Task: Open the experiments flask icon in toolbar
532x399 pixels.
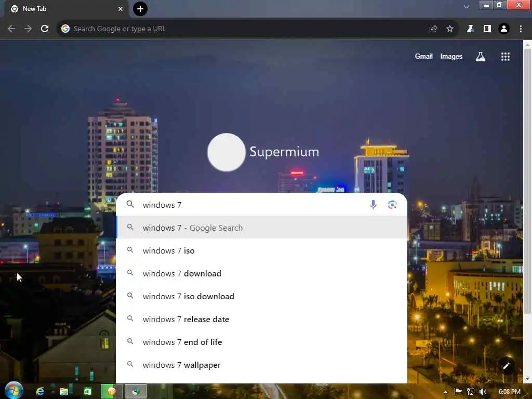Action: [x=470, y=29]
